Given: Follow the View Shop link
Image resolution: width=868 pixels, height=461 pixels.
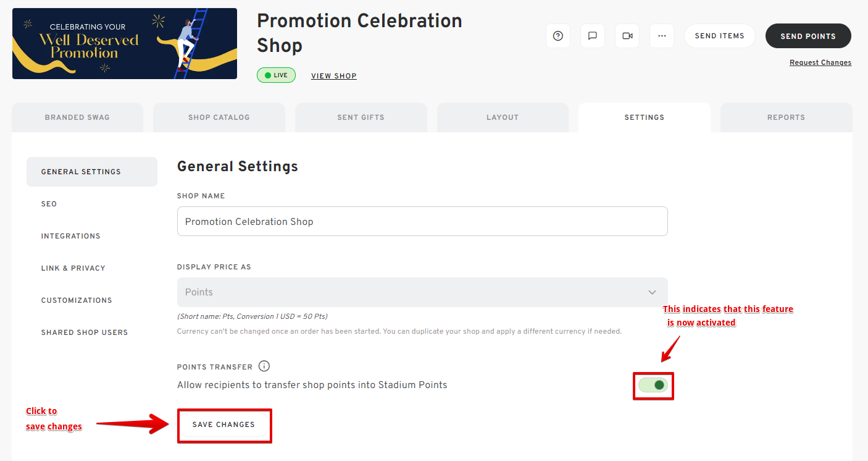Looking at the screenshot, I should point(334,76).
